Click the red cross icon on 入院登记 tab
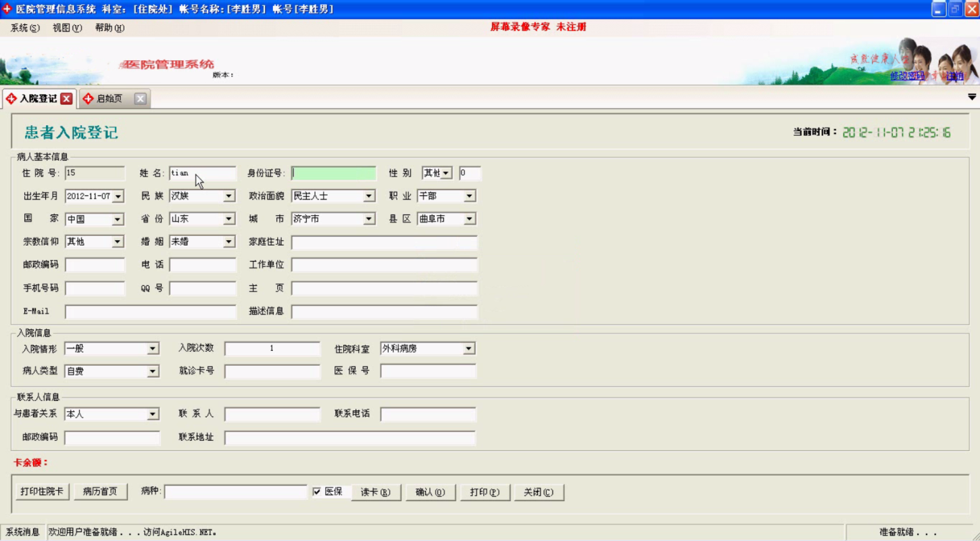The width and height of the screenshot is (980, 541). (x=11, y=99)
